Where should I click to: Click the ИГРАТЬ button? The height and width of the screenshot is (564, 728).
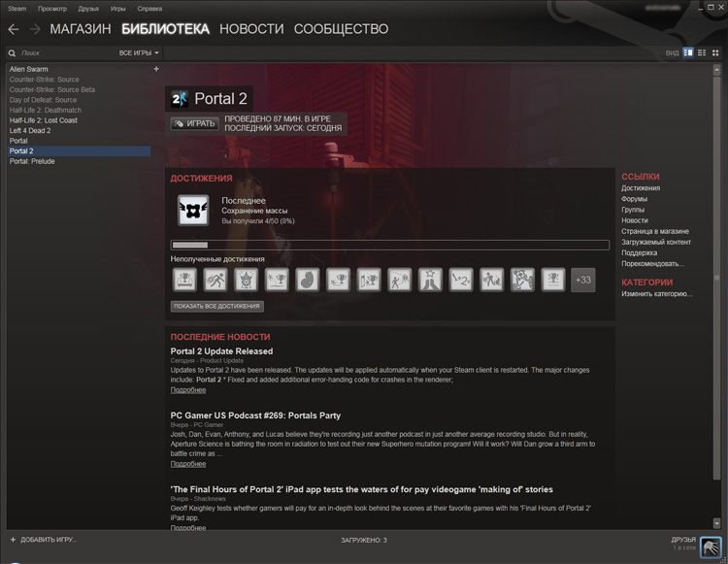(194, 124)
